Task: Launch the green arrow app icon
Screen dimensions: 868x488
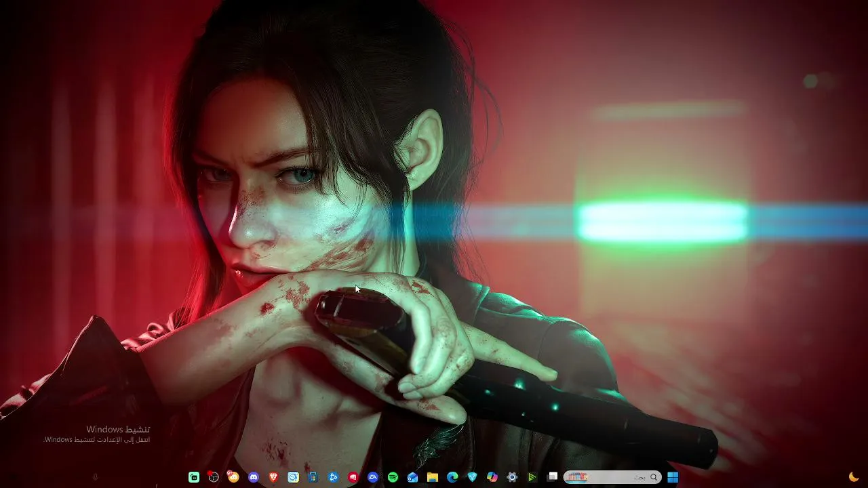Action: point(532,477)
